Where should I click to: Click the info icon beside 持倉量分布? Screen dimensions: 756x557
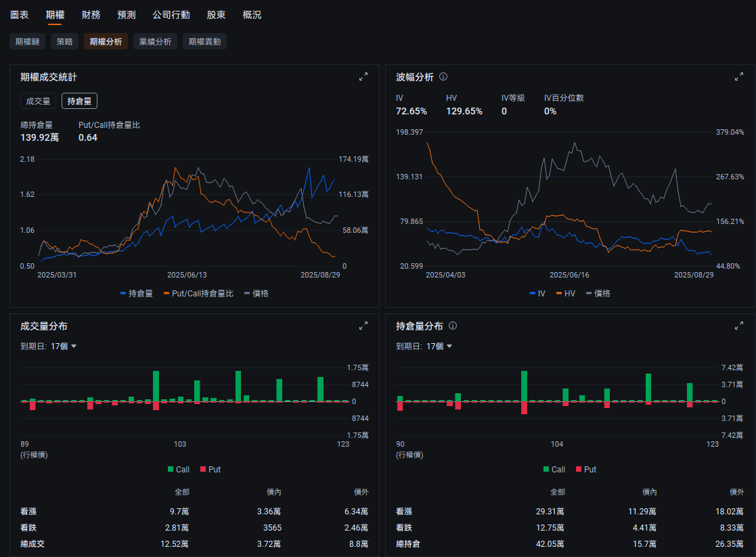(453, 326)
